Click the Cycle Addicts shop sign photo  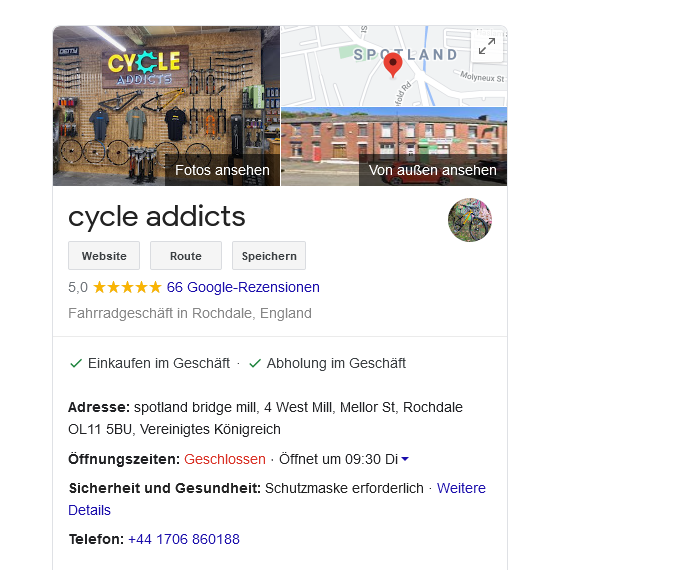click(x=167, y=106)
